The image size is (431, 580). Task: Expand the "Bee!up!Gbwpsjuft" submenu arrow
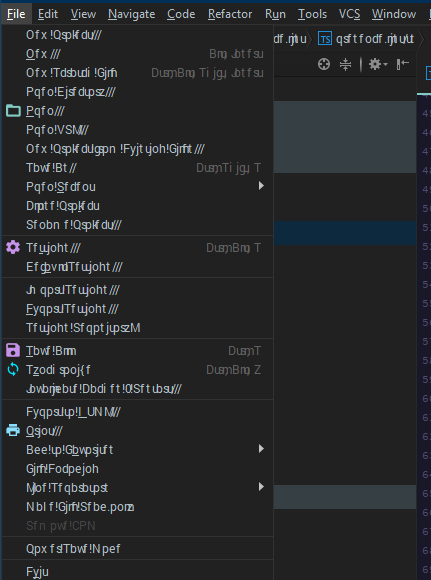(261, 449)
